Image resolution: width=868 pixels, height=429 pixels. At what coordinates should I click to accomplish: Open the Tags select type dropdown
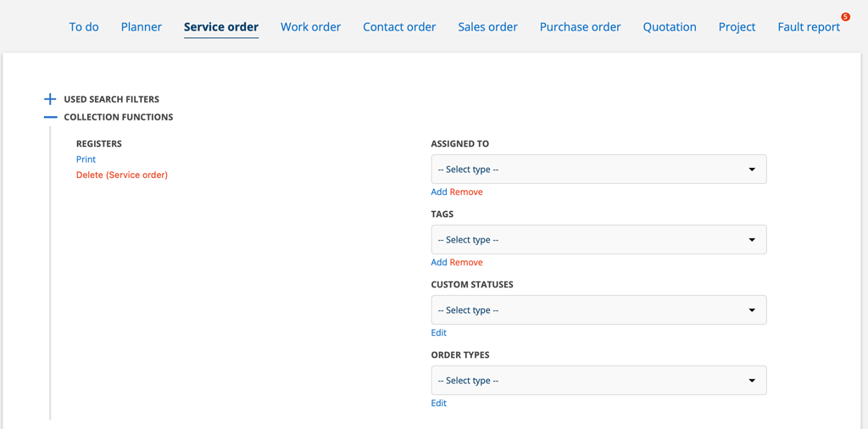pos(598,240)
